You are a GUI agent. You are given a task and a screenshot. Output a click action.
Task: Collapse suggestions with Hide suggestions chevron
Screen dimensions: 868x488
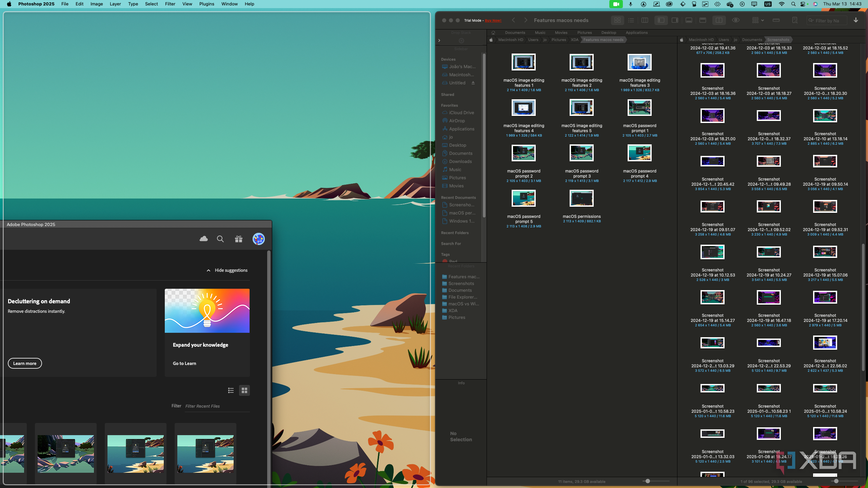coord(209,270)
